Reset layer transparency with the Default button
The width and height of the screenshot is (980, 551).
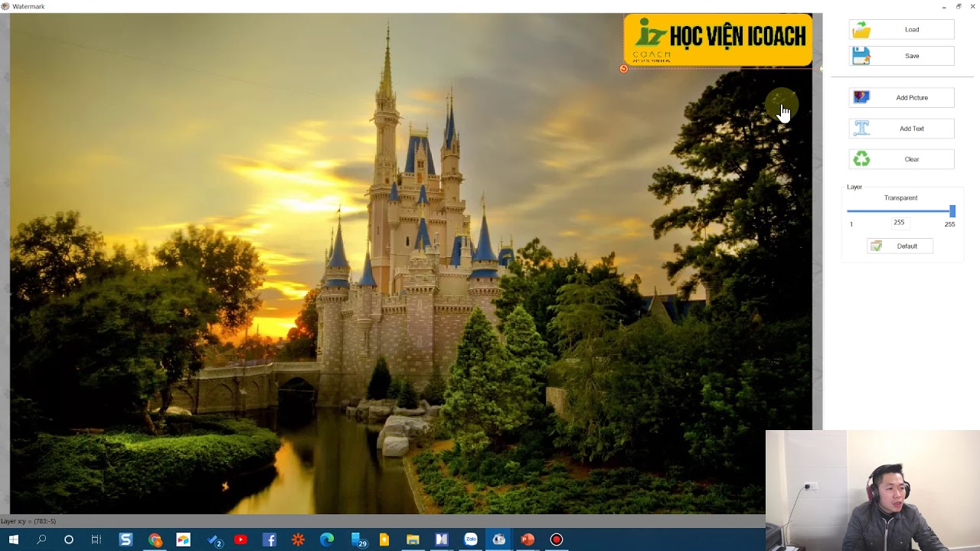point(900,246)
